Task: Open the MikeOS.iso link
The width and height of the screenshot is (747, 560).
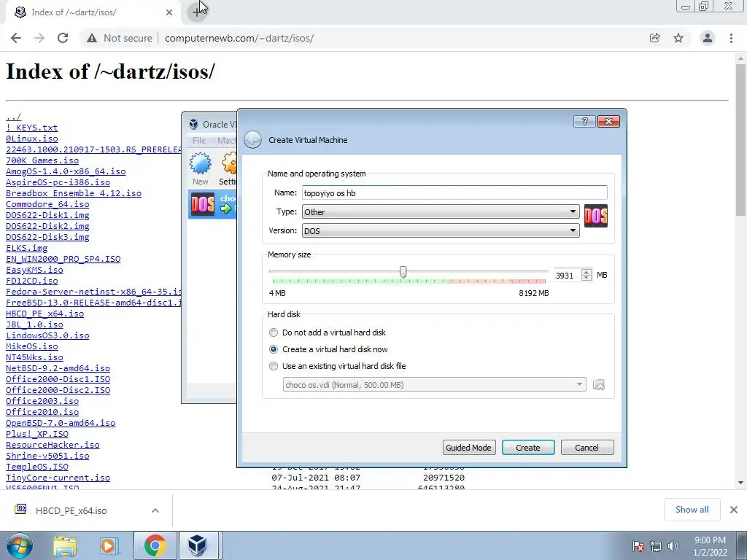Action: point(32,346)
